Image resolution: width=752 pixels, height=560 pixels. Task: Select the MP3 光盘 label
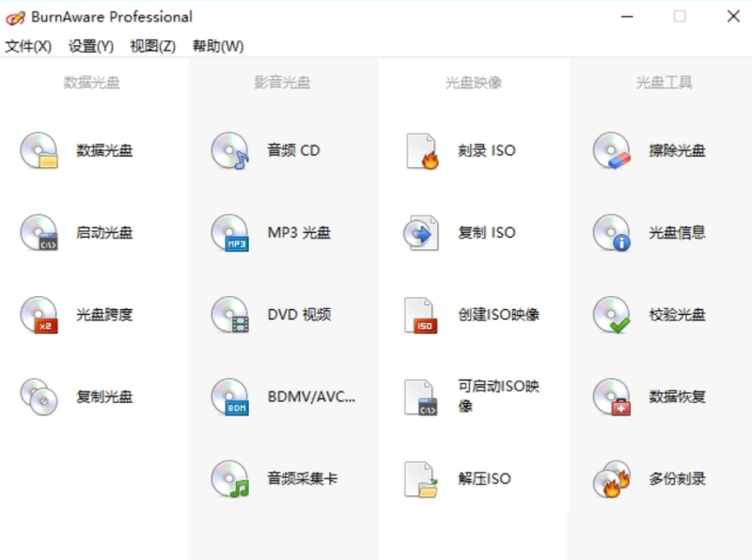pyautogui.click(x=299, y=232)
